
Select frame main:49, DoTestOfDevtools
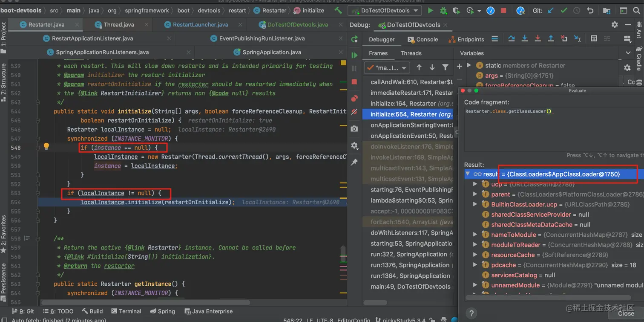[x=408, y=287]
